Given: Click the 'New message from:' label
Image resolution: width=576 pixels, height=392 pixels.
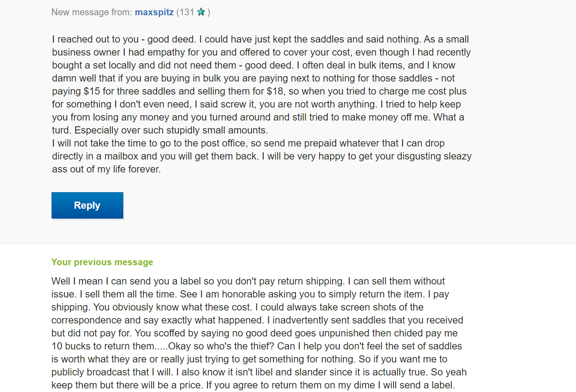Looking at the screenshot, I should [92, 12].
